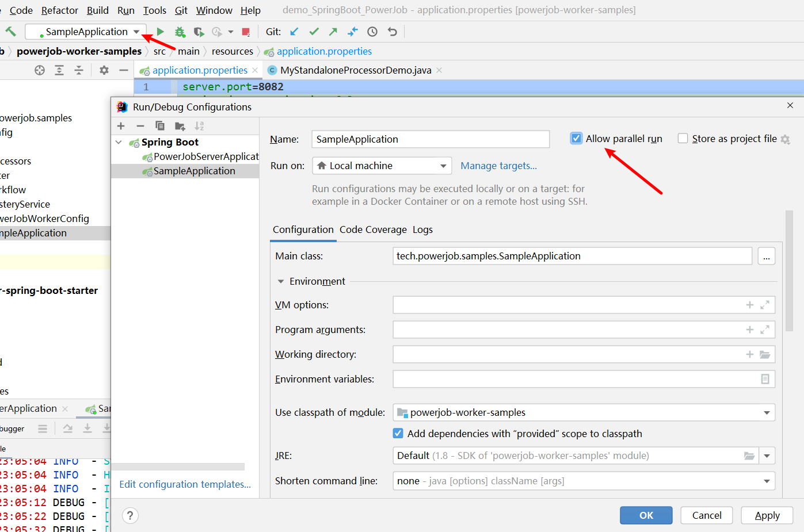The image size is (804, 532).
Task: Open Edit configuration templates link
Action: [x=185, y=484]
